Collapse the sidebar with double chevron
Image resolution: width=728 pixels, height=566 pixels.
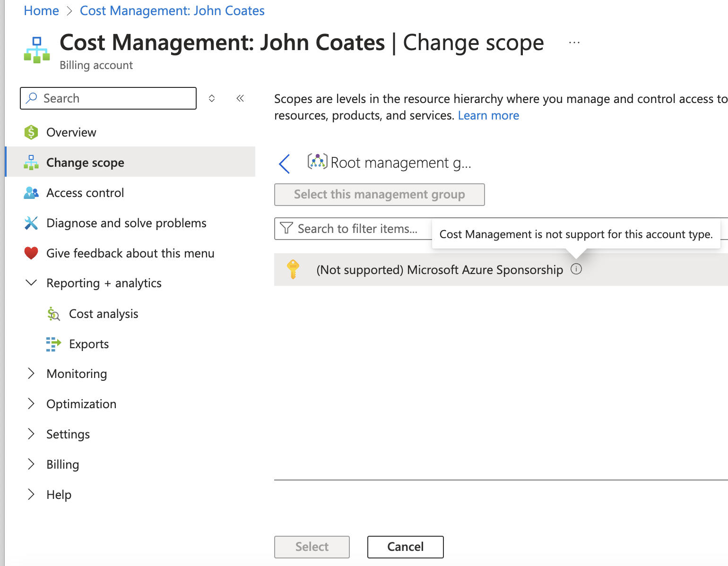click(240, 98)
